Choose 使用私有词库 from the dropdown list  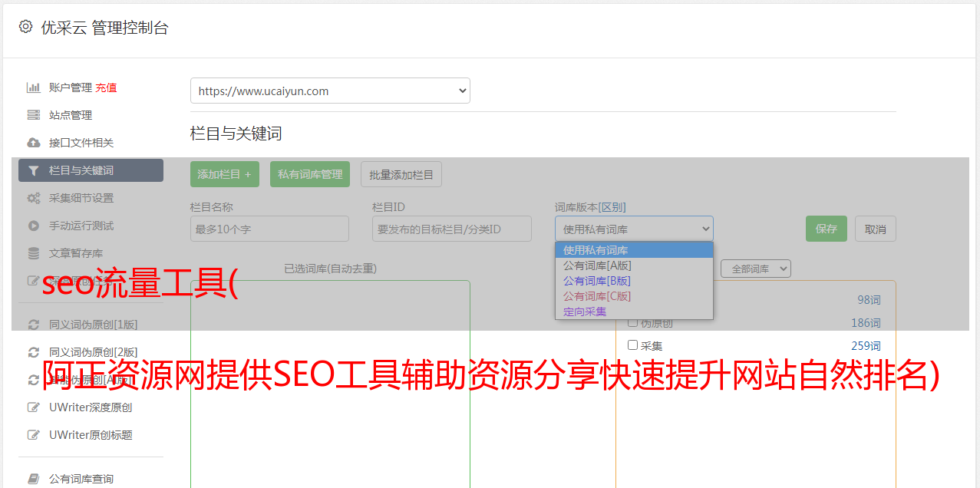[x=634, y=250]
